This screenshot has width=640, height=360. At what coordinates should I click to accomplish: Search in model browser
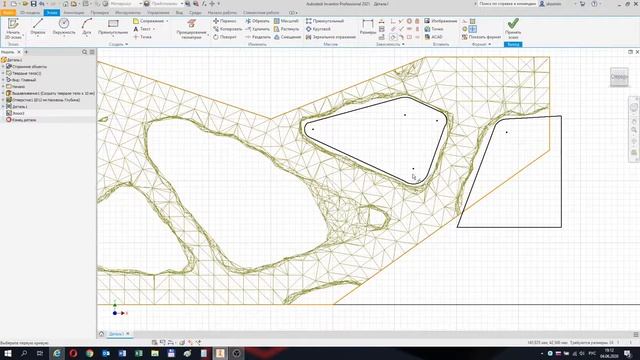[84, 52]
